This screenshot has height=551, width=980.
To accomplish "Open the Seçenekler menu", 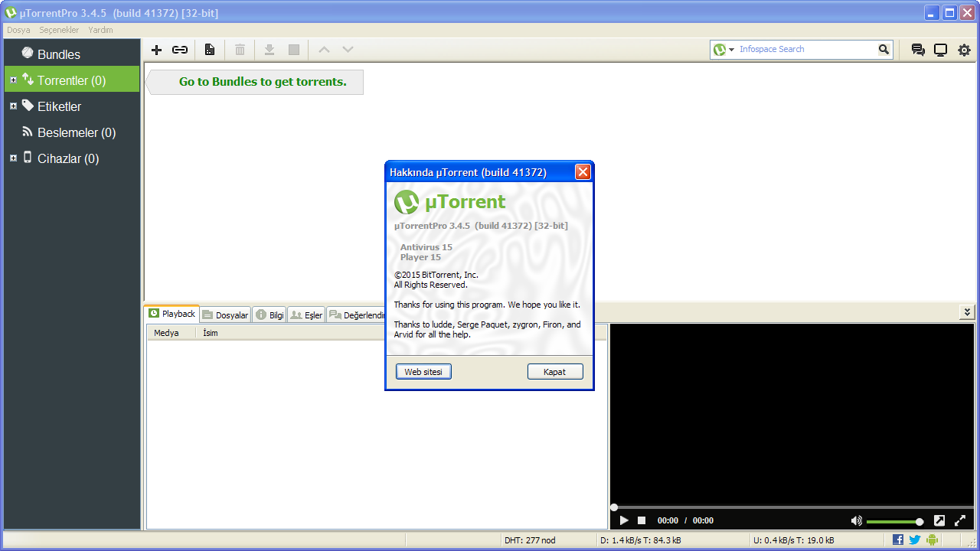I will click(59, 30).
